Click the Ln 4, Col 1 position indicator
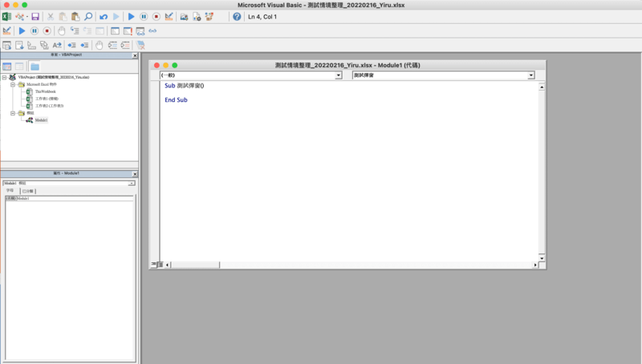Screen dimensions: 642x364 262,17
